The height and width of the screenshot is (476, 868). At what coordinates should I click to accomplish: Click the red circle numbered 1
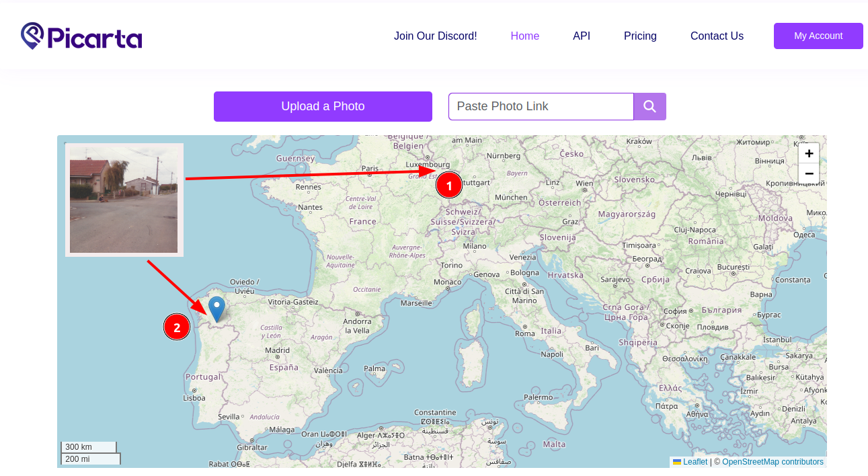click(449, 186)
